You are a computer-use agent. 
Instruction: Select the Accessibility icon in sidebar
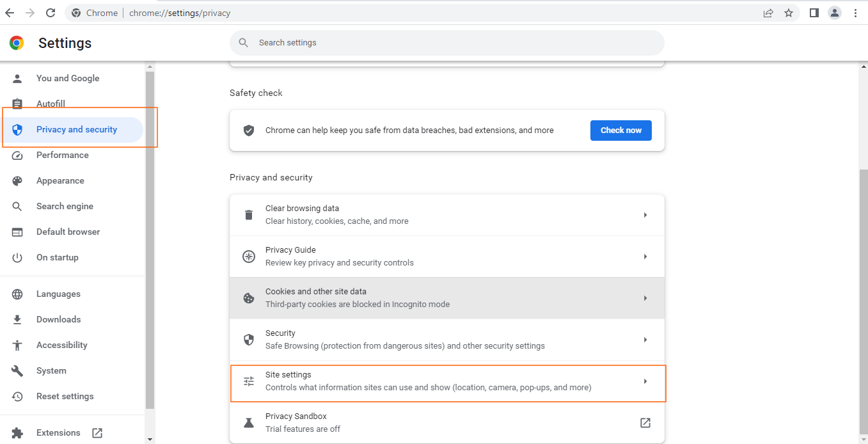point(17,345)
